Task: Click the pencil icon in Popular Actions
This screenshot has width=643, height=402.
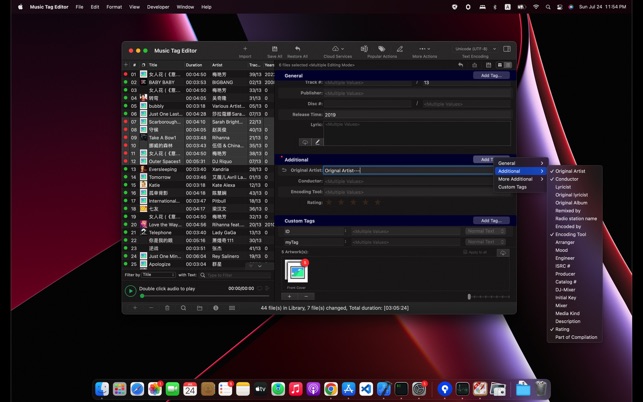Action: (x=400, y=49)
